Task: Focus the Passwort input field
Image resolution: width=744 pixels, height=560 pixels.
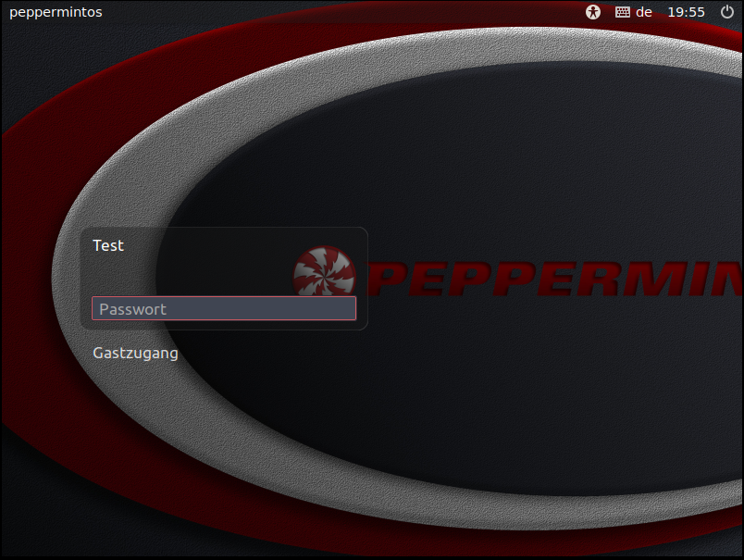Action: coord(224,308)
